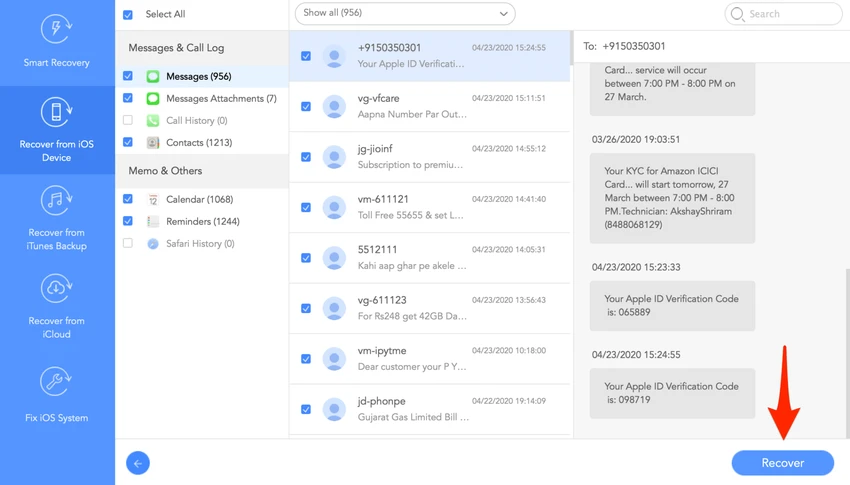Toggle the Select All checkbox
This screenshot has width=850, height=485.
tap(128, 15)
